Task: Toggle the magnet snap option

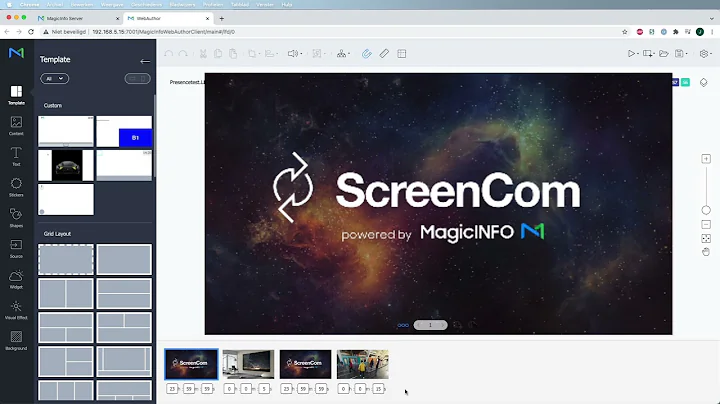Action: 366,54
